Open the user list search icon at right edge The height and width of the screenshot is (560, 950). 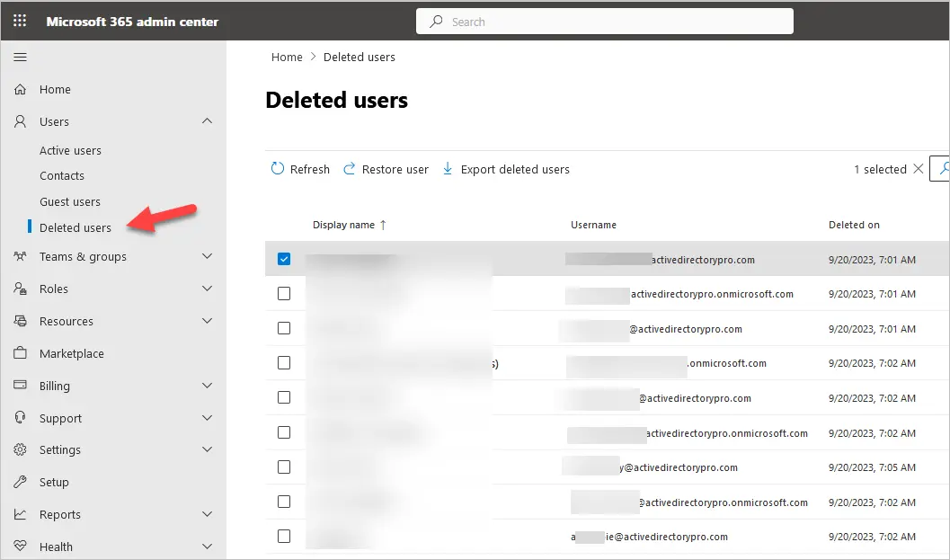[944, 168]
